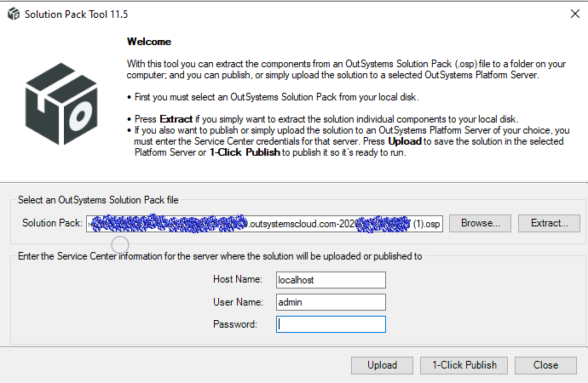The width and height of the screenshot is (588, 383).
Task: Click the bold word Extract in instructions
Action: 176,119
